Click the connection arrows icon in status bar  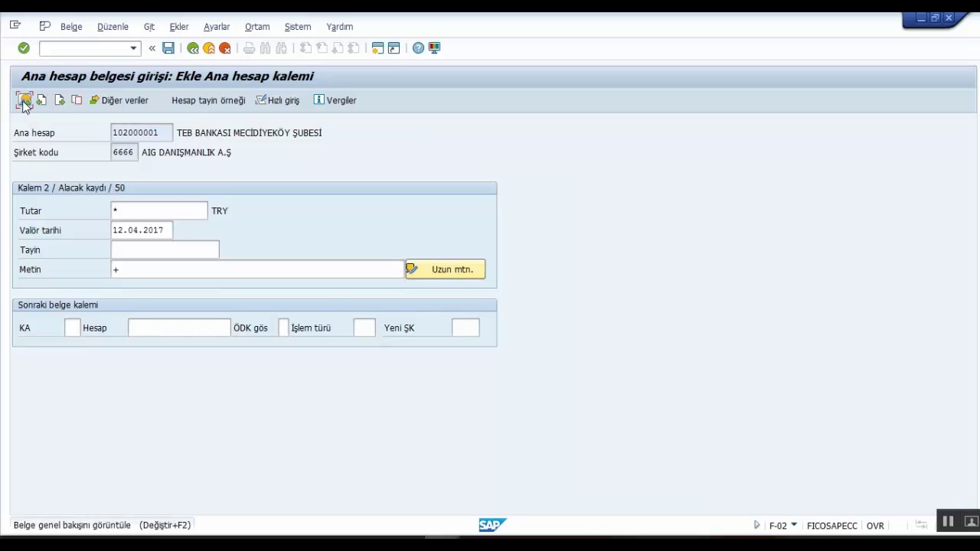coord(921,525)
